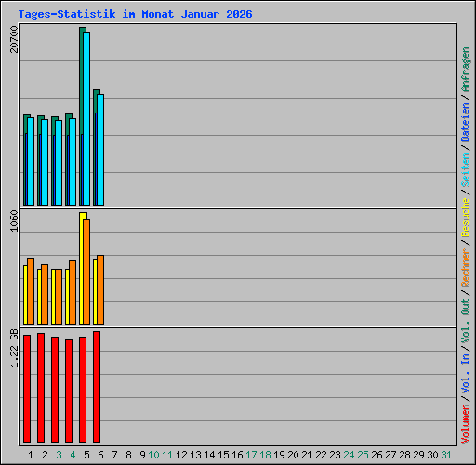Click the orange Rechner bar for day 2
476x465 pixels.
(x=45, y=295)
